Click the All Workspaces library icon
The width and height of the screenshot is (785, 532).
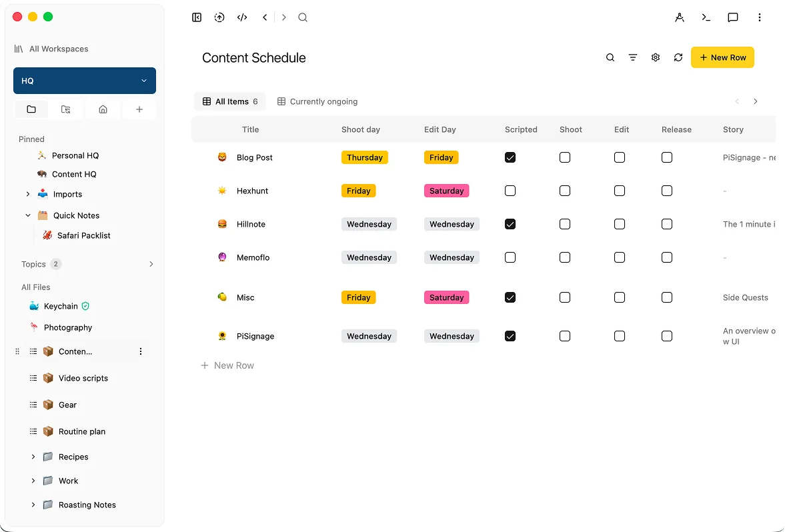[x=19, y=49]
